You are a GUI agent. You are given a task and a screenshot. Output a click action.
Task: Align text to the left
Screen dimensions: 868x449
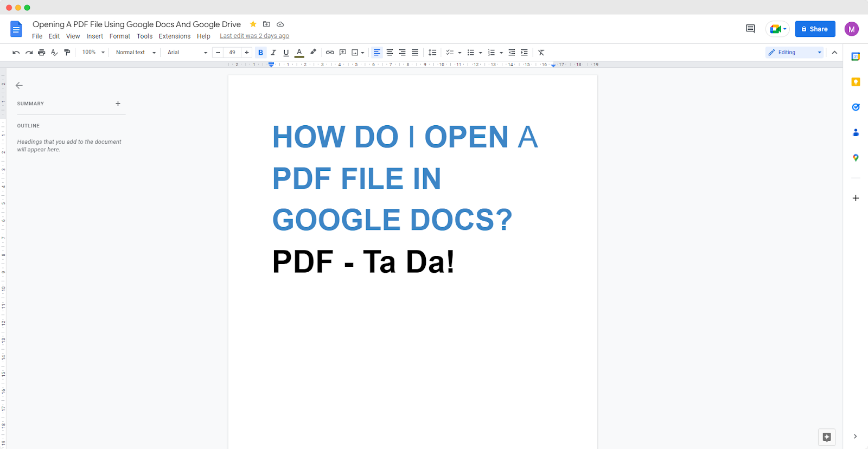point(377,53)
